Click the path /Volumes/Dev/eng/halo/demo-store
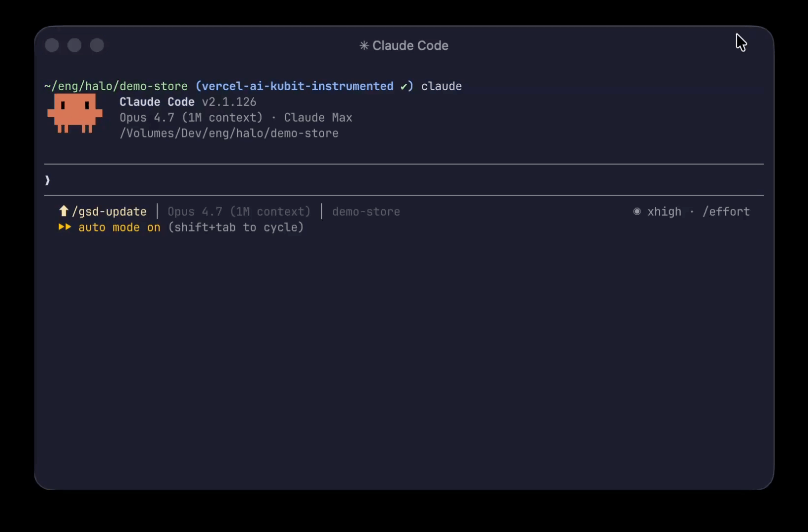 (x=229, y=133)
